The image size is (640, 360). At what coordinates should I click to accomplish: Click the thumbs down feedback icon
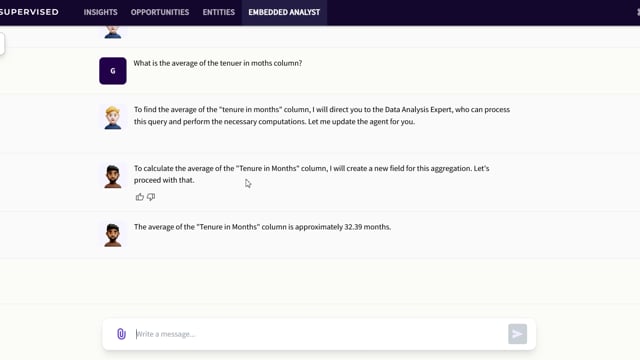click(x=151, y=197)
